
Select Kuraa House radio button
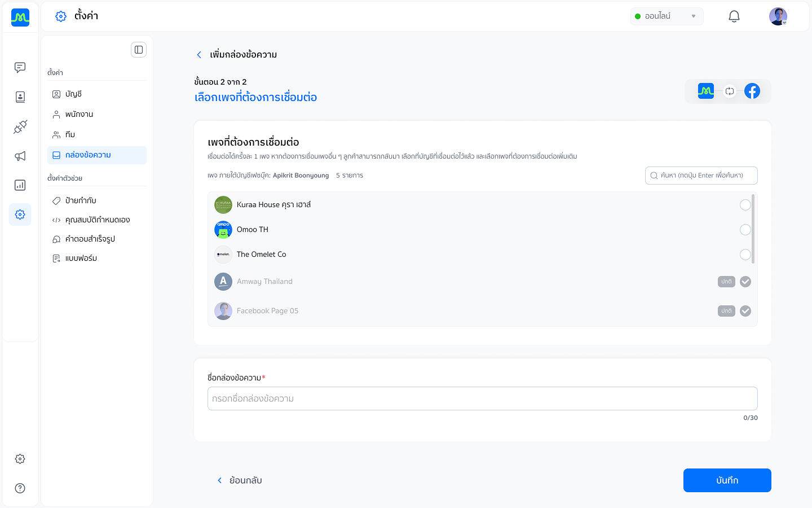click(x=745, y=205)
